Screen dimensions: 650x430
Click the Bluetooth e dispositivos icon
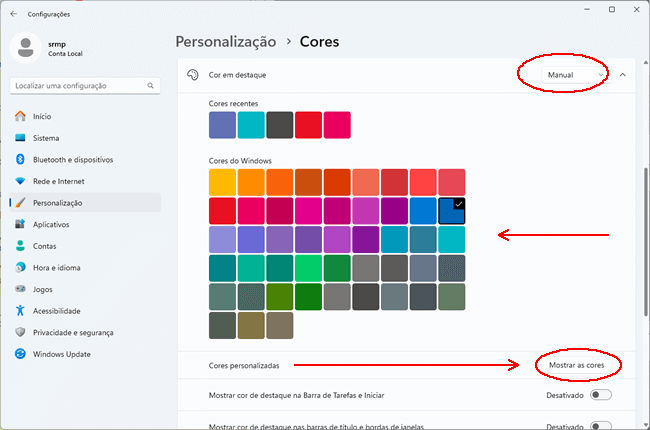[20, 159]
